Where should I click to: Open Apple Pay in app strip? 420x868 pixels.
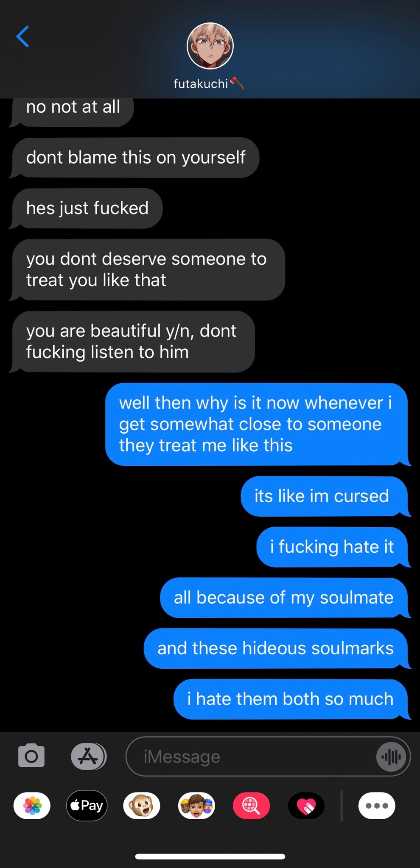(x=87, y=805)
